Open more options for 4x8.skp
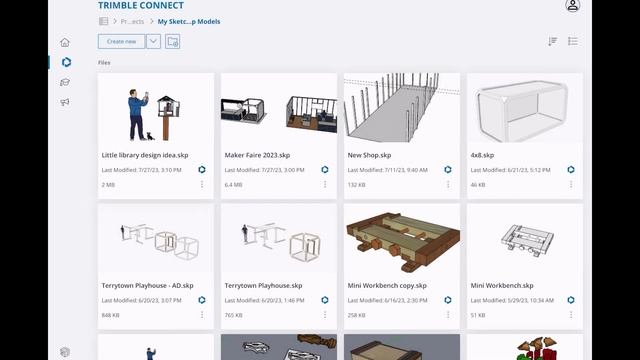Image resolution: width=640 pixels, height=360 pixels. coord(571,184)
